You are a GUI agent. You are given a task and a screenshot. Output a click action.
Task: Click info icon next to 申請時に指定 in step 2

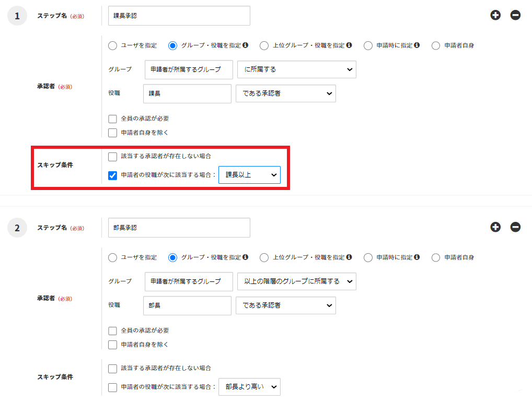click(417, 257)
